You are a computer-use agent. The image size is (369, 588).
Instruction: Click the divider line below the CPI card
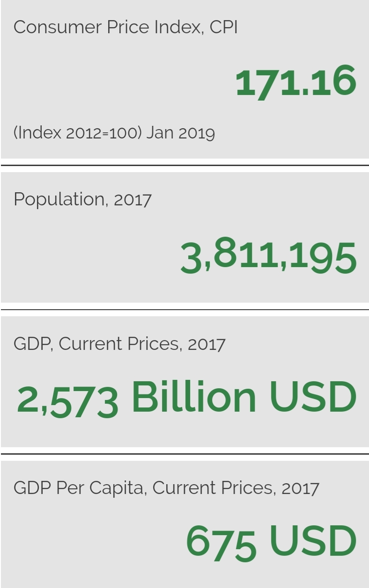pyautogui.click(x=184, y=165)
